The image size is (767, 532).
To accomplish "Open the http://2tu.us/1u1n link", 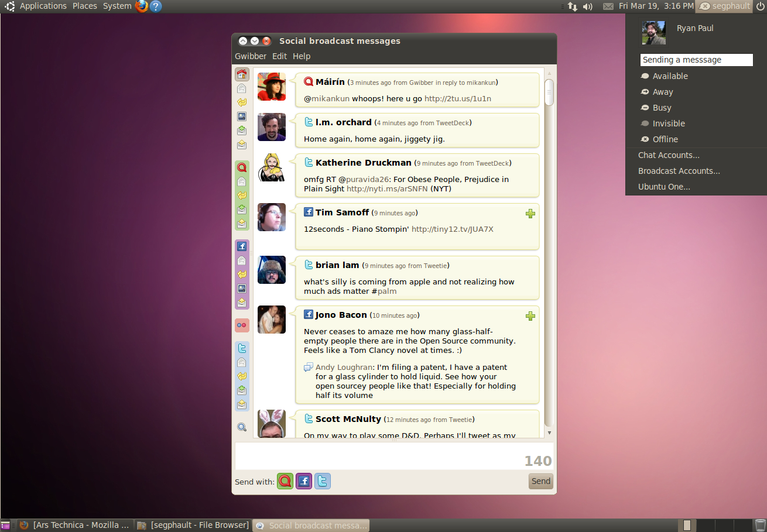I will pos(458,99).
